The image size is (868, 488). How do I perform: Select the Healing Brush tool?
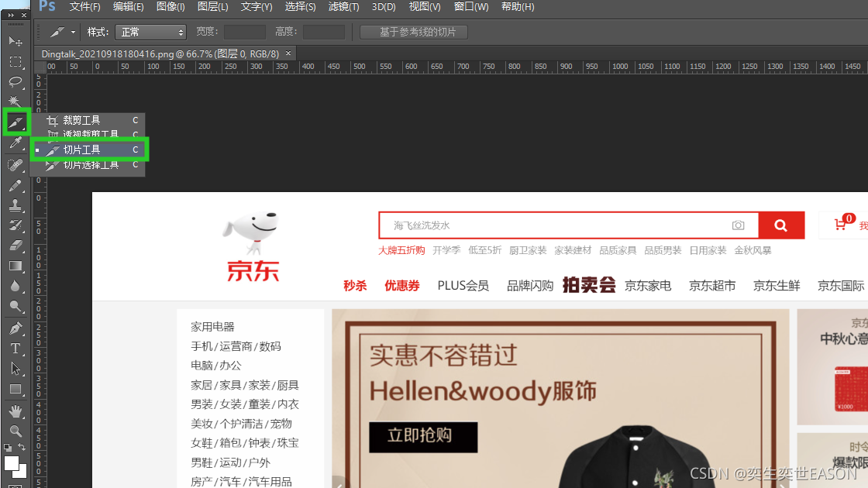(15, 164)
